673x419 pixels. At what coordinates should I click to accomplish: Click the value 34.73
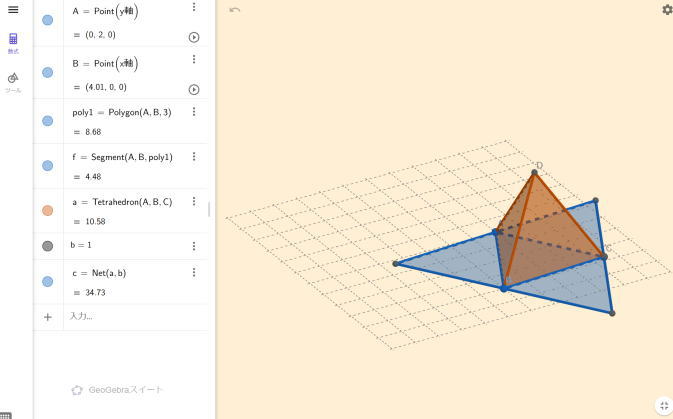coord(95,292)
